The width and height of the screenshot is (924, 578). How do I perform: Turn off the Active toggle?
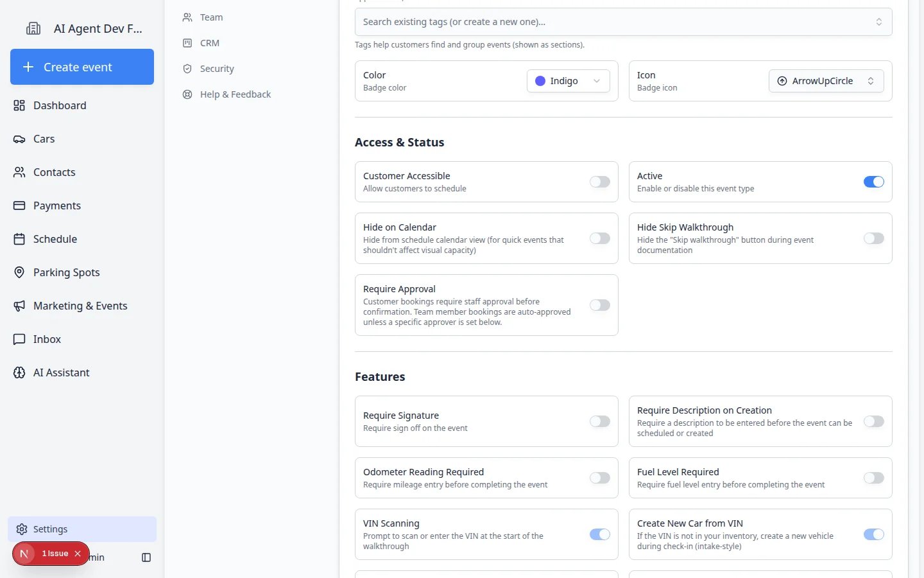click(x=874, y=182)
